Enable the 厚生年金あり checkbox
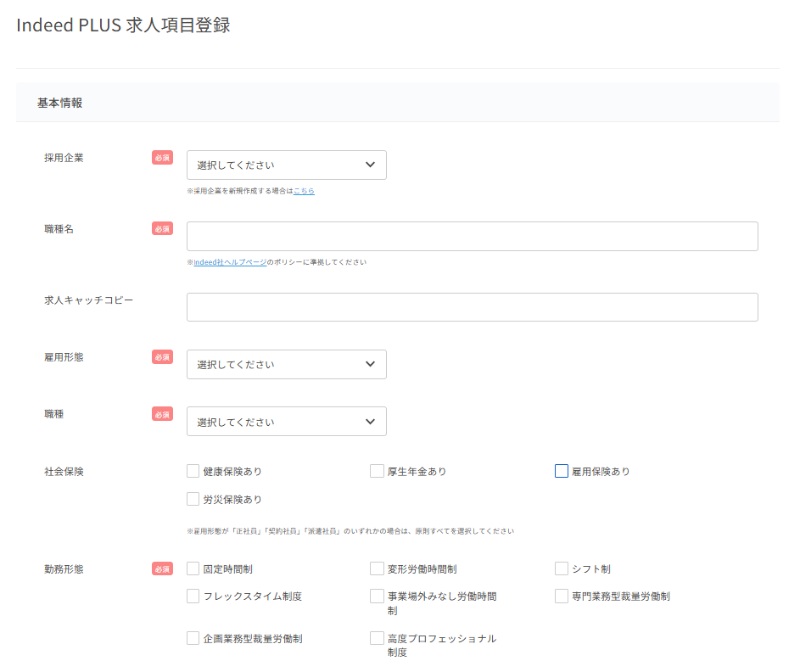This screenshot has width=800, height=672. tap(378, 471)
